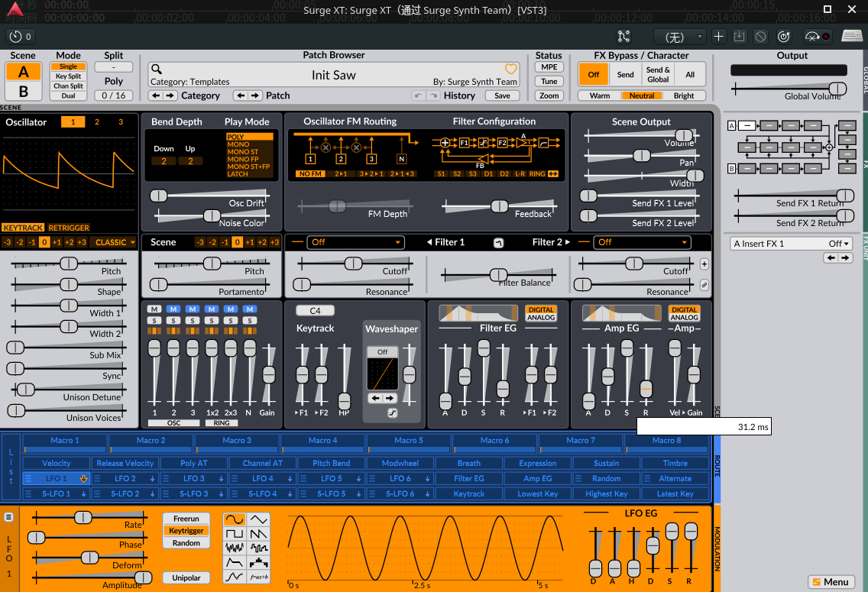
Task: Click the plus icon in host toolbar
Action: 718,37
